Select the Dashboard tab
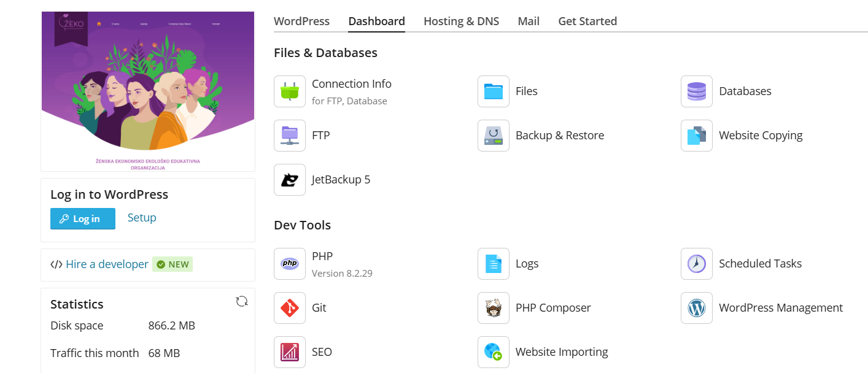 coord(376,21)
